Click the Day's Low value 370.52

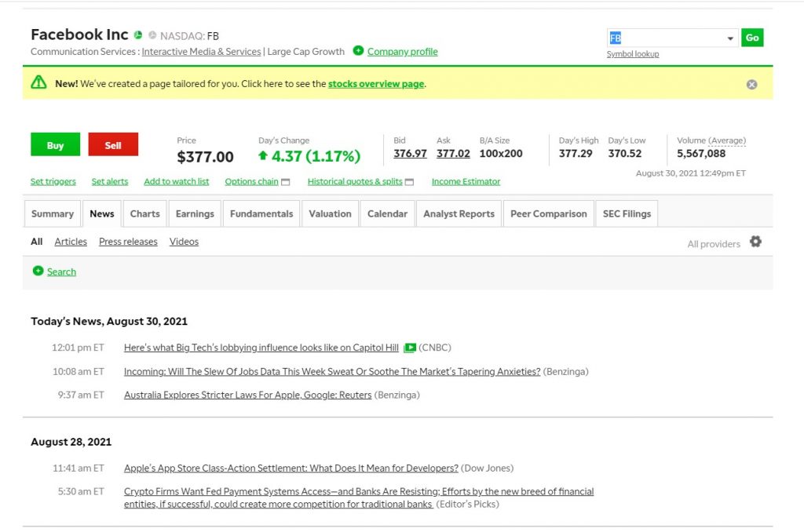(624, 153)
